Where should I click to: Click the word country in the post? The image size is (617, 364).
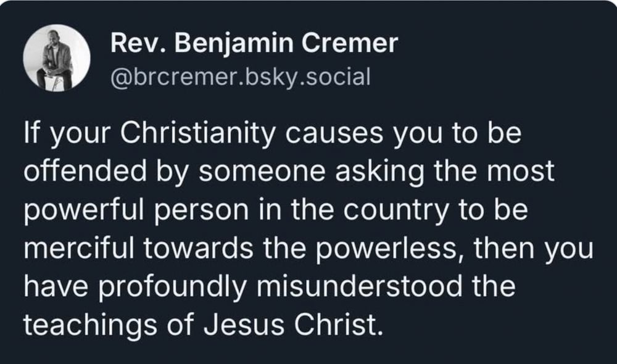(x=396, y=210)
